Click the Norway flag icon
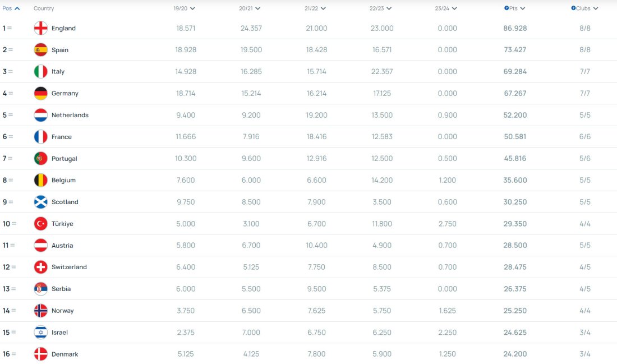 (x=40, y=311)
